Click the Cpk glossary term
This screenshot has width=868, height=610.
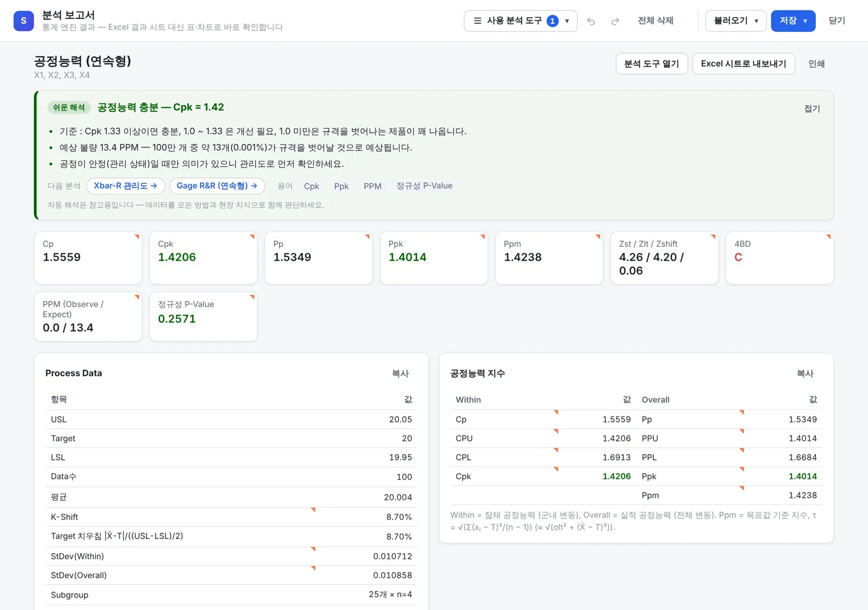(311, 186)
